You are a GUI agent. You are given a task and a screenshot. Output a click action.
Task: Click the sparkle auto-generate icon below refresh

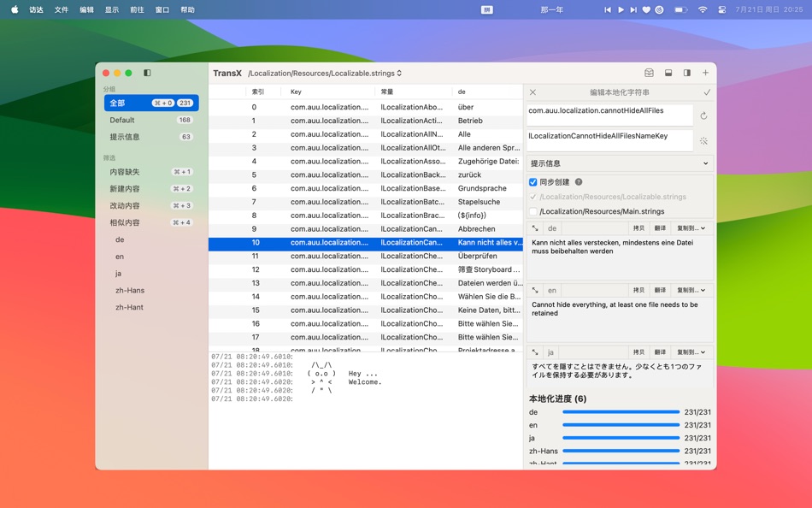[704, 140]
